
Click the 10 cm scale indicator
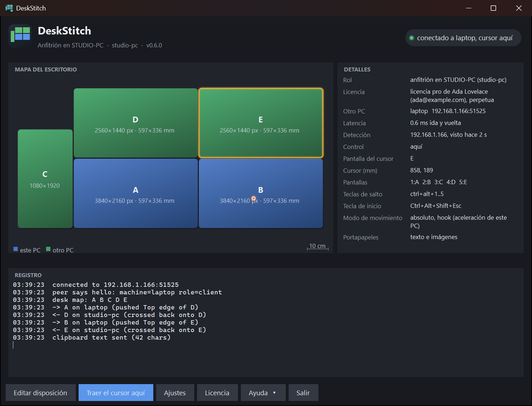tap(318, 247)
